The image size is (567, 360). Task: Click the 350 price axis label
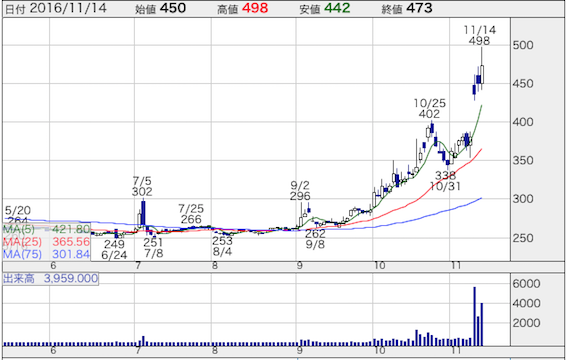tap(523, 160)
